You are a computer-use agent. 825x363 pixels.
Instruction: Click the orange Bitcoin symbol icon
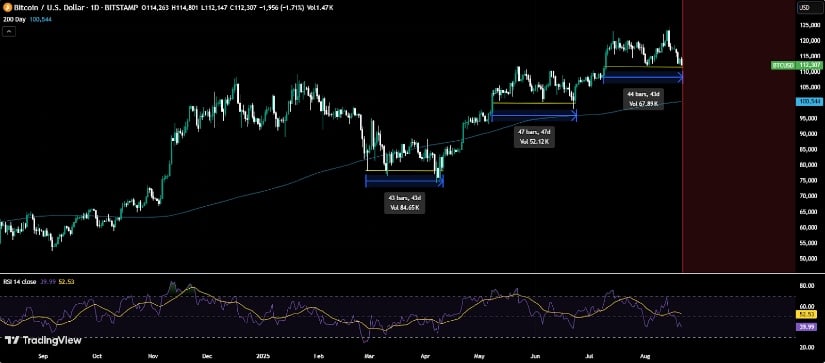(x=6, y=7)
